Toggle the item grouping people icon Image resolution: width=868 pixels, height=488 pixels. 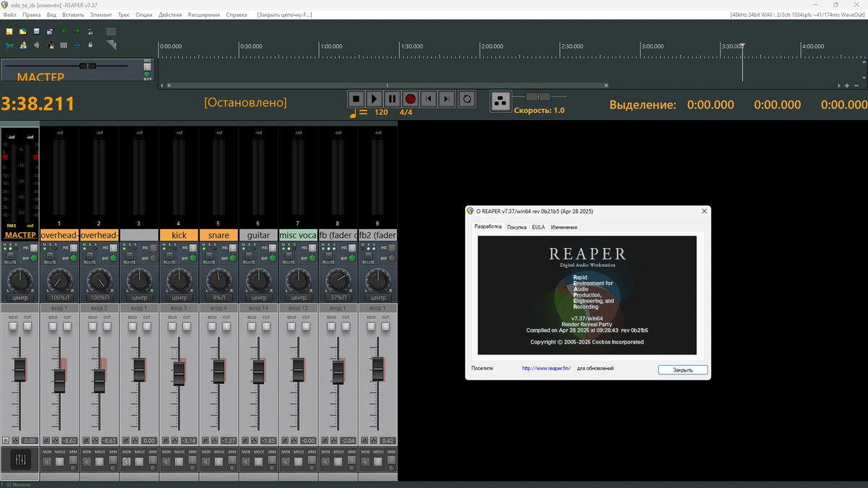(x=23, y=46)
